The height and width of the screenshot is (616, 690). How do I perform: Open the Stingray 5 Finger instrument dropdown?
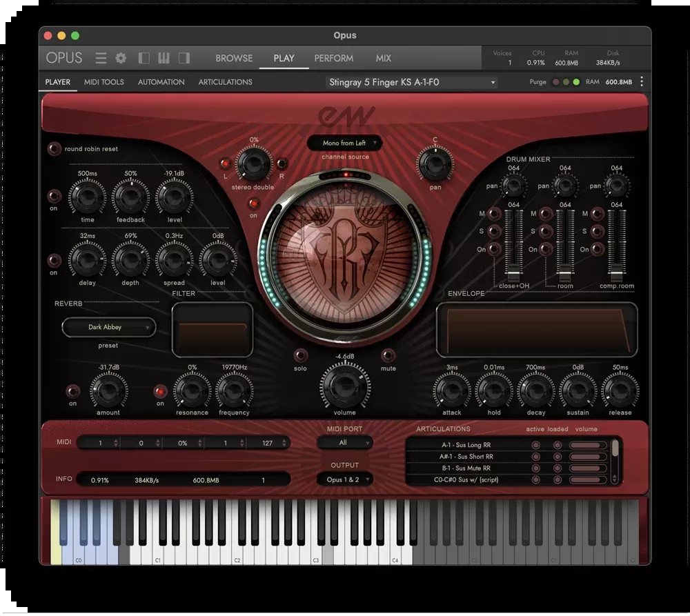(x=412, y=82)
